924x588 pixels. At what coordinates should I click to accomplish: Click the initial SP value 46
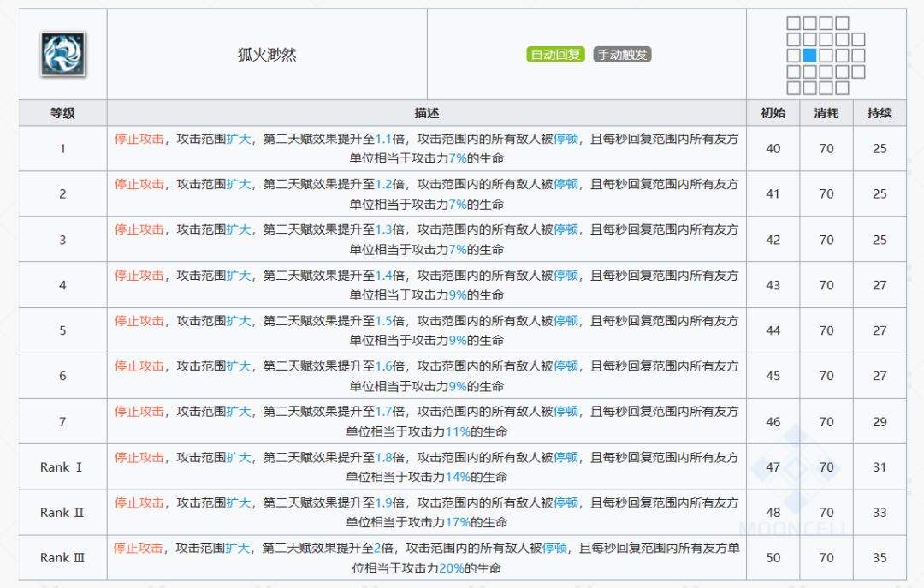click(773, 422)
